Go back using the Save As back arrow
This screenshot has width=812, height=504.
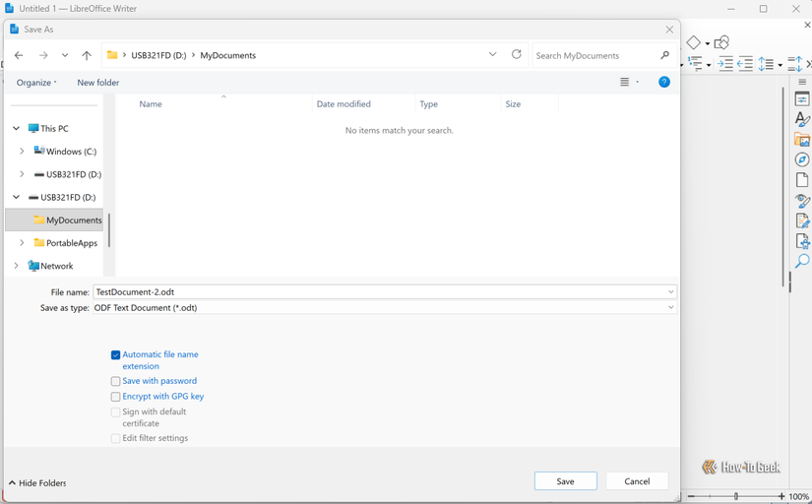19,55
